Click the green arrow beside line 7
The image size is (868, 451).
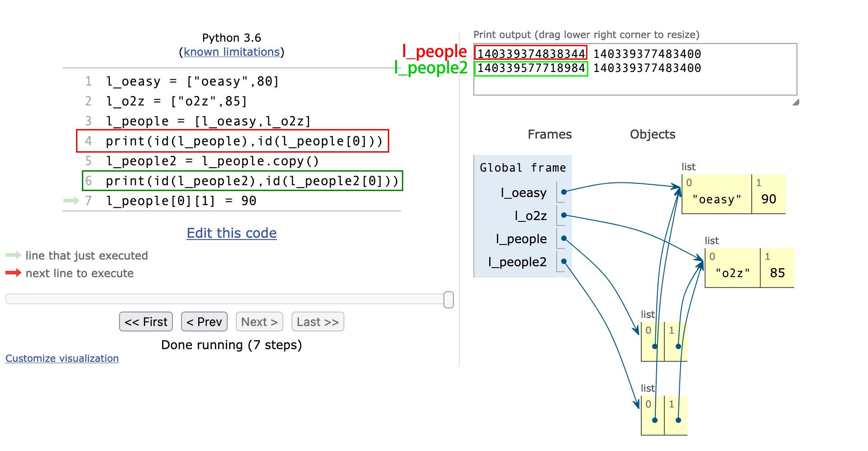click(x=71, y=201)
